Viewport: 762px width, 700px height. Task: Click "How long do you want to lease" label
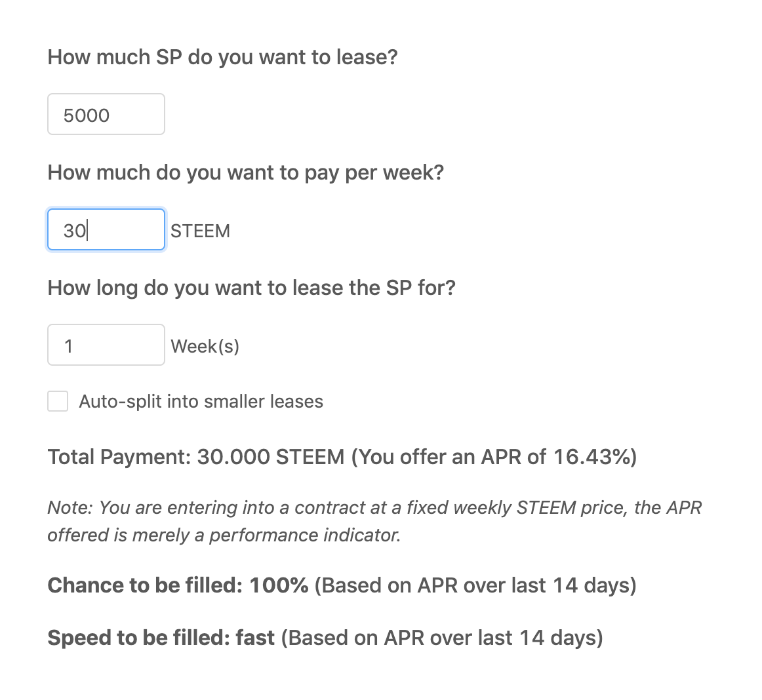point(251,288)
